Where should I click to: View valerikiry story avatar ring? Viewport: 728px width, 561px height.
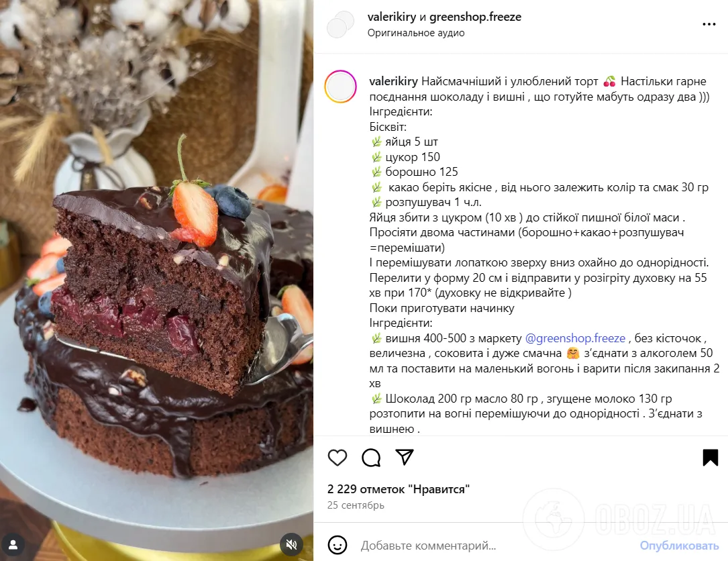340,87
